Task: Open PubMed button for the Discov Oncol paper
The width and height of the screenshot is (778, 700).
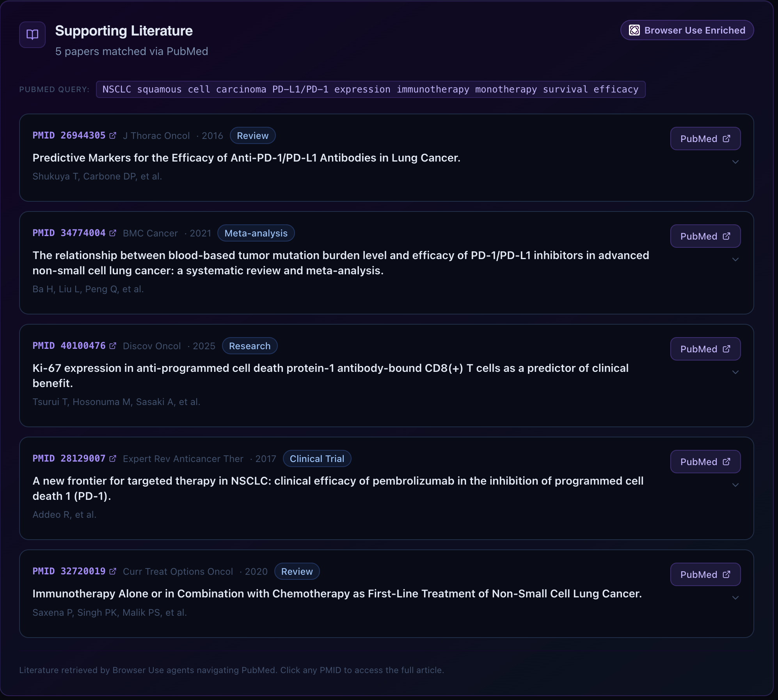Action: (705, 349)
